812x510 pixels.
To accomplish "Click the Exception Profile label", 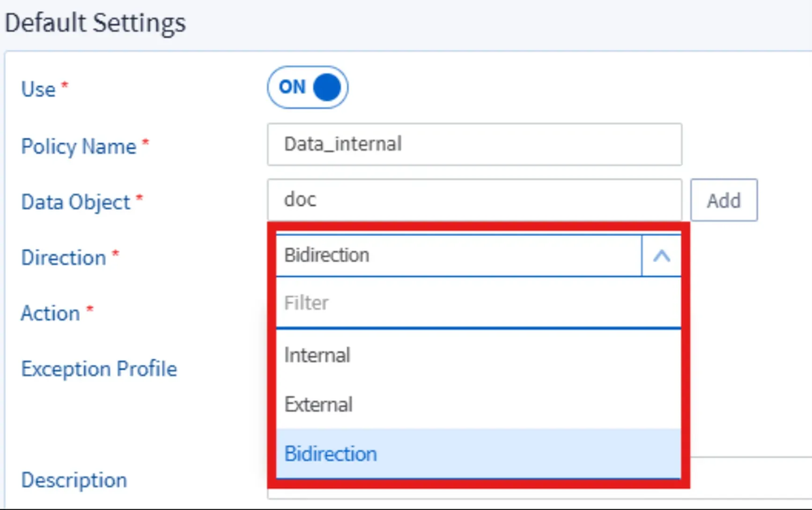I will click(99, 369).
